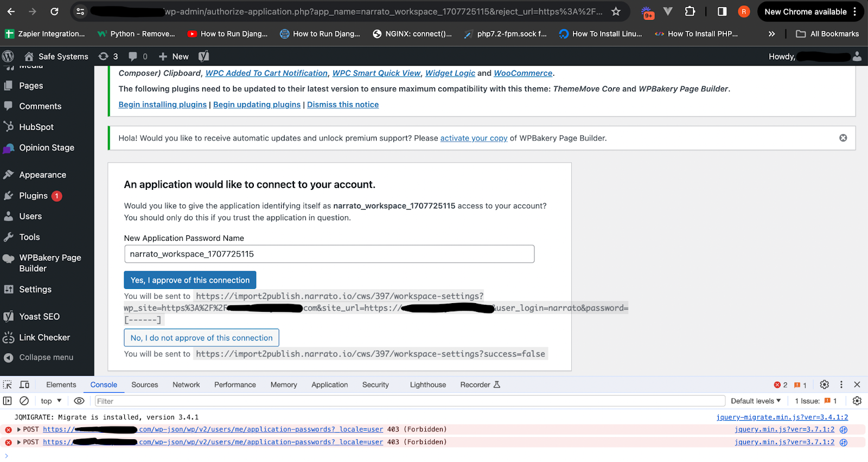
Task: Open the Chrome extensions puzzle icon
Action: pos(690,11)
